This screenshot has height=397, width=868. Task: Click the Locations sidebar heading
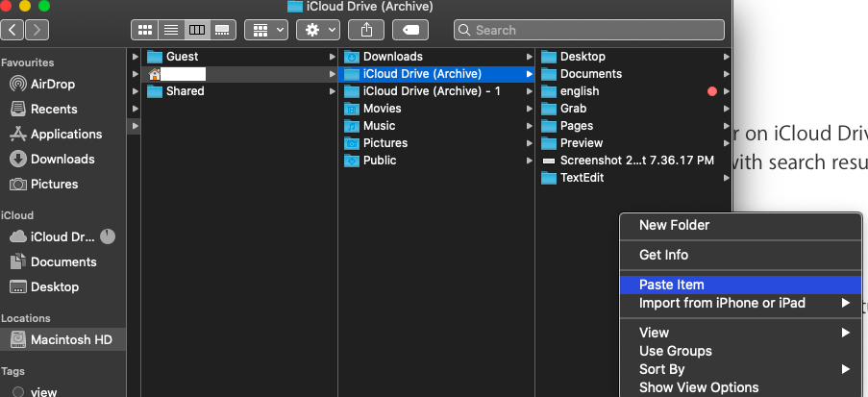25,318
